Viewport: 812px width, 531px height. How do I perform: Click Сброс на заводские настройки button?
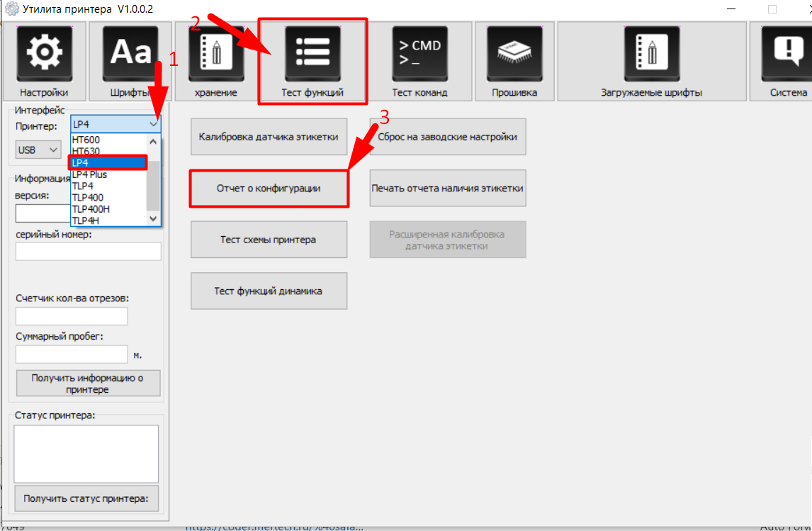(x=447, y=137)
